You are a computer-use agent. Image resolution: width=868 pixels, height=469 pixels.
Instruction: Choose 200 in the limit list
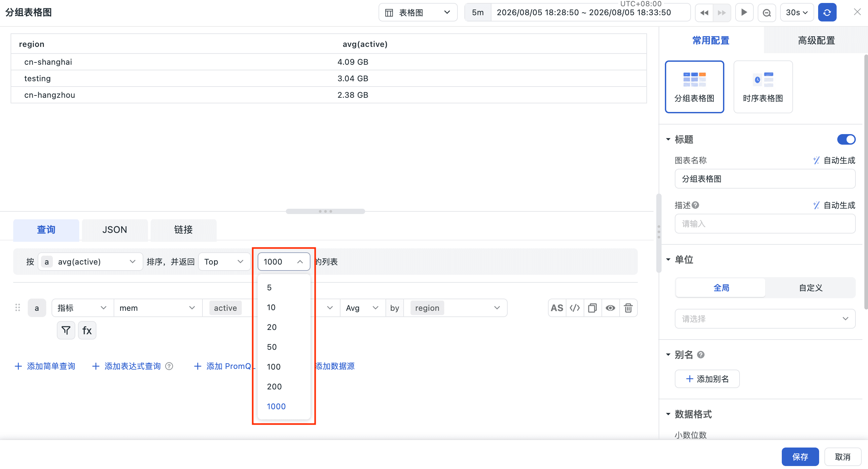click(x=284, y=386)
